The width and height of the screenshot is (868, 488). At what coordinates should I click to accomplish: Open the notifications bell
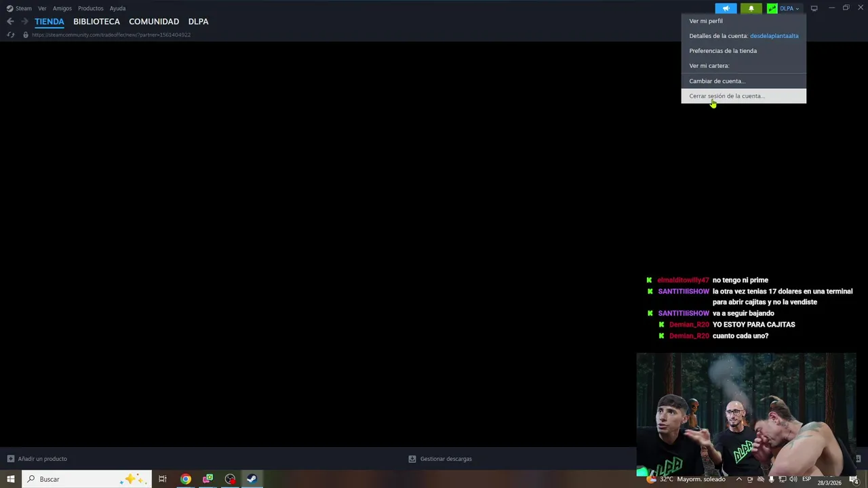point(751,9)
